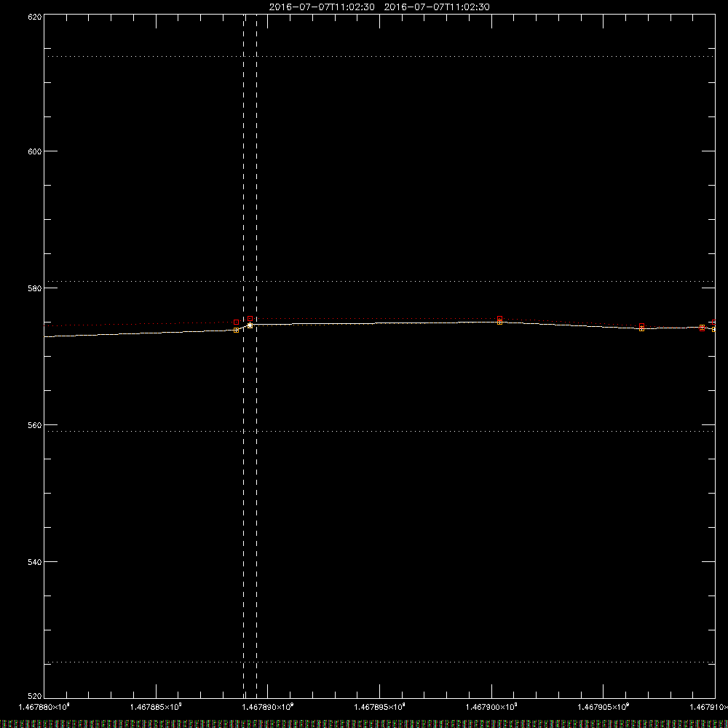Click the 1.467890×10⁹ x-axis label
Viewport: 728px width, 728px height.
[268, 707]
